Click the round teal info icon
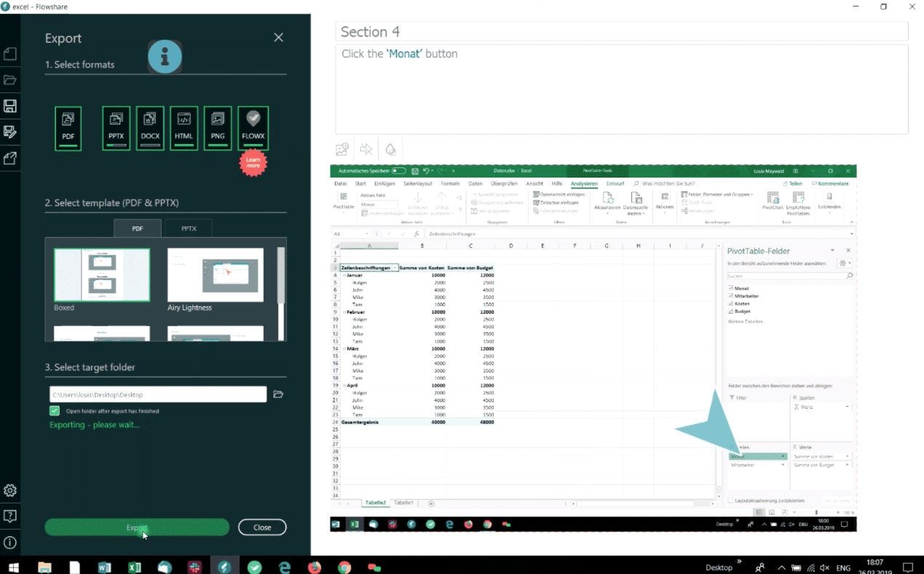 click(x=165, y=56)
